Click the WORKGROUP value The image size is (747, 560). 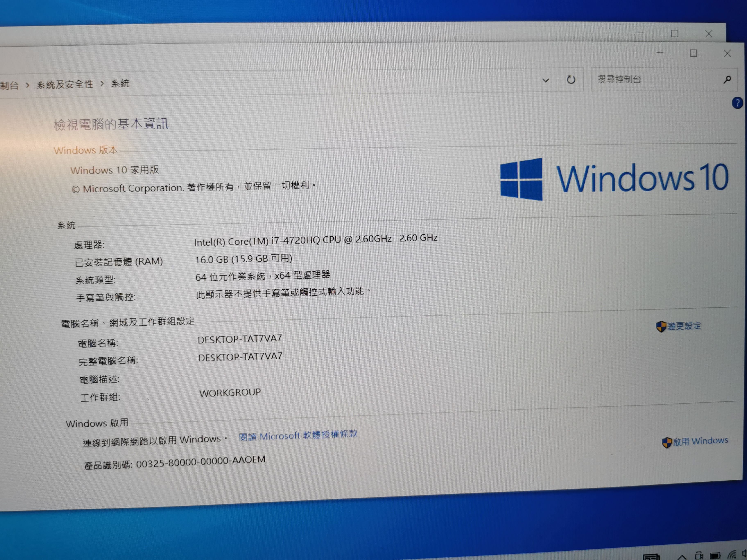230,393
